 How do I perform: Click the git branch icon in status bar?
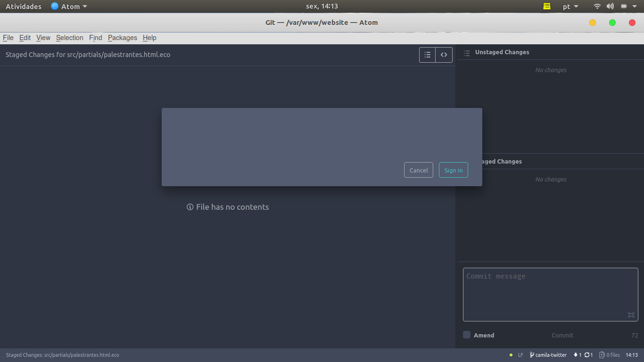[532, 355]
